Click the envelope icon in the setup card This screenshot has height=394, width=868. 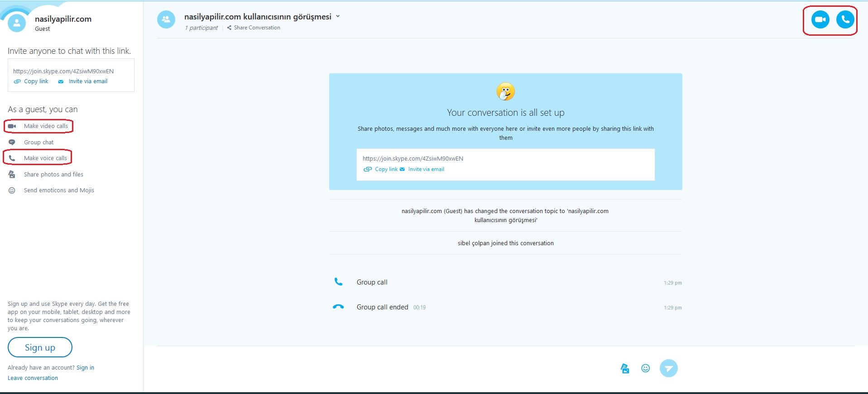[x=402, y=169]
